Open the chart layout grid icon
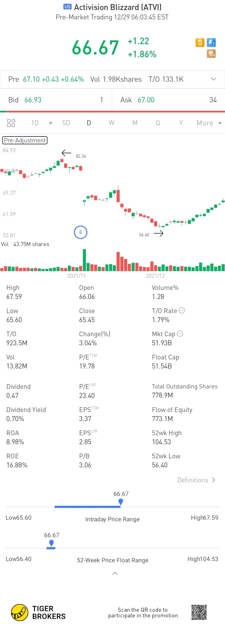Screen dimensions: 225x644 click(x=11, y=123)
